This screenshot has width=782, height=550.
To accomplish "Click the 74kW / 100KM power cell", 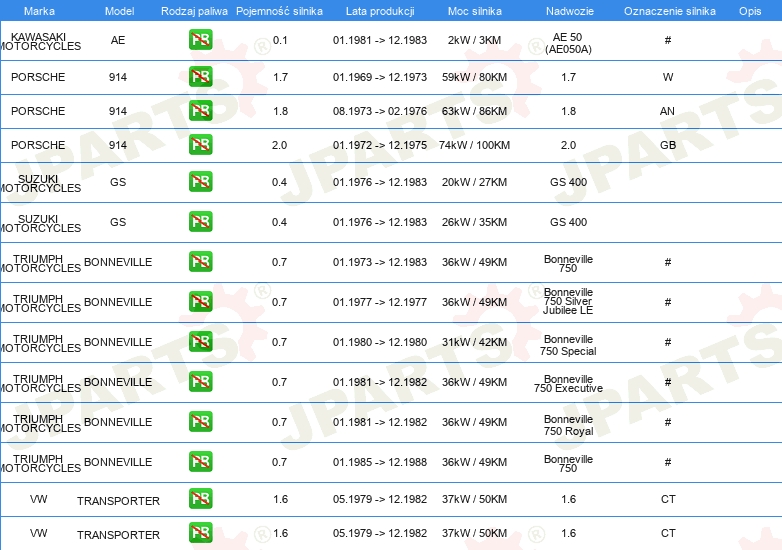I will pos(474,145).
